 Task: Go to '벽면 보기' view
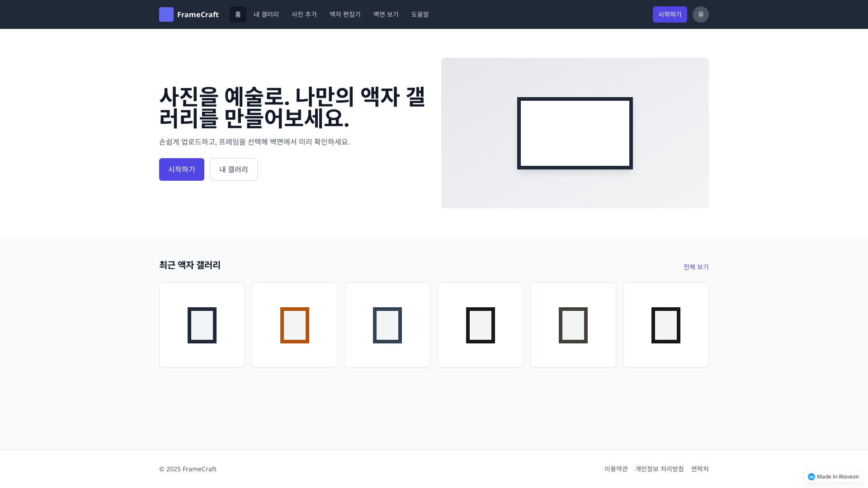tap(386, 14)
